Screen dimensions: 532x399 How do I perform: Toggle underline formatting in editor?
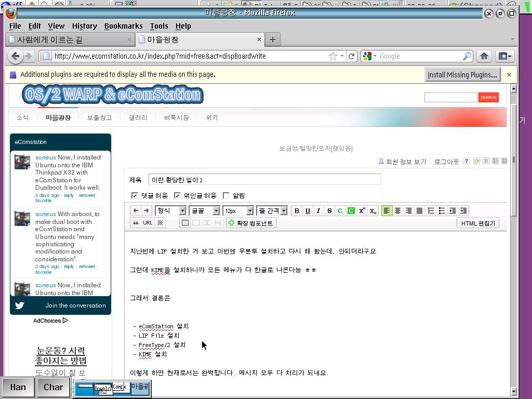pyautogui.click(x=308, y=211)
